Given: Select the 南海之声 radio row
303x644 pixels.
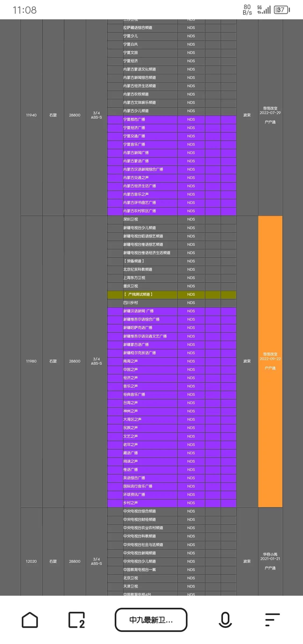Looking at the screenshot, I should tap(172, 361).
